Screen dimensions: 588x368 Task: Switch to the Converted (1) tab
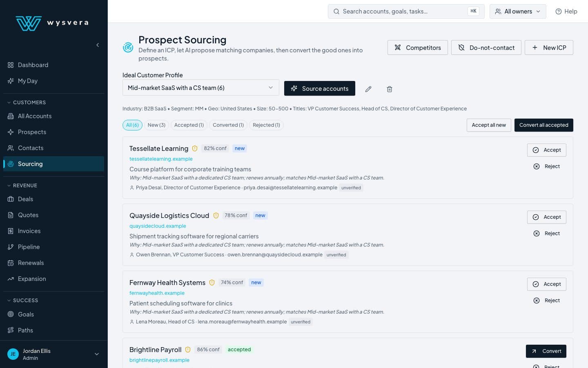tap(228, 125)
